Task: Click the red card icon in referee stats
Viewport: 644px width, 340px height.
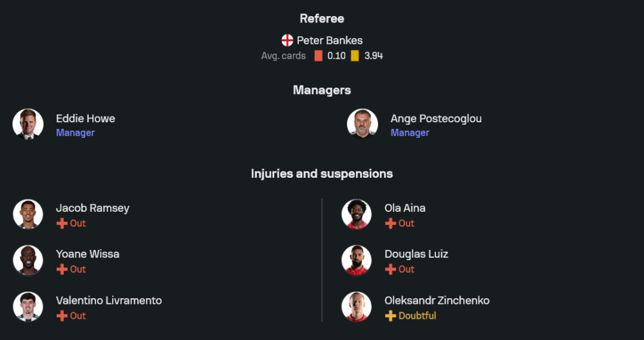Action: pyautogui.click(x=318, y=56)
